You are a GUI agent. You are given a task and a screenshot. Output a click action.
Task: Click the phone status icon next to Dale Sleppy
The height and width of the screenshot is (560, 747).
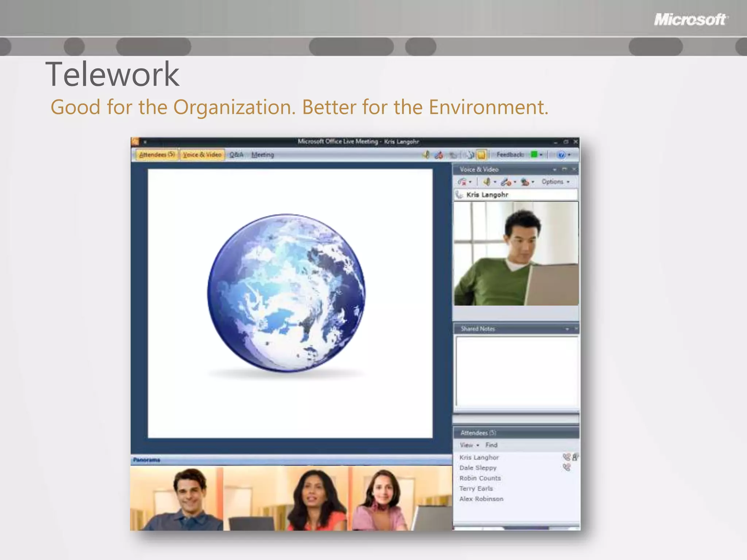[x=566, y=467]
